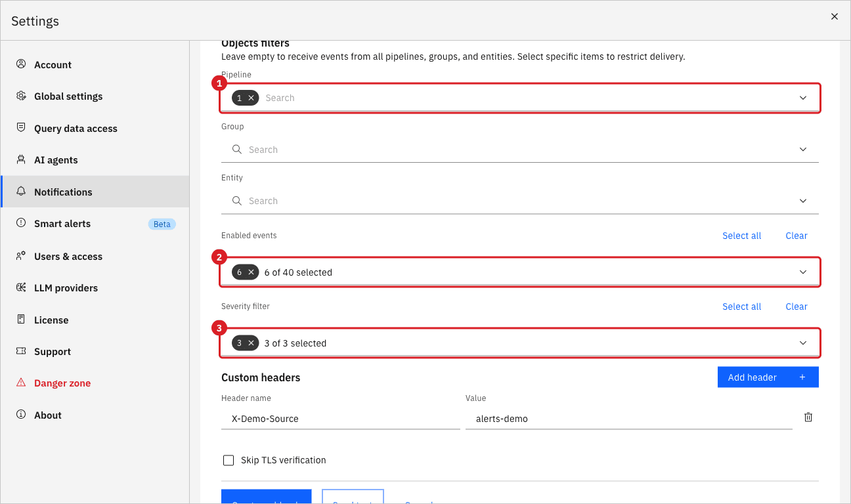This screenshot has height=504, width=851.
Task: Clear the 6 enabled events tag
Action: click(x=251, y=272)
